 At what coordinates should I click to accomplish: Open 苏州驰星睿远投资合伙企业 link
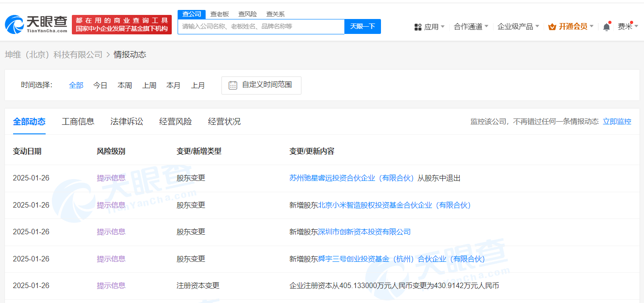point(352,178)
